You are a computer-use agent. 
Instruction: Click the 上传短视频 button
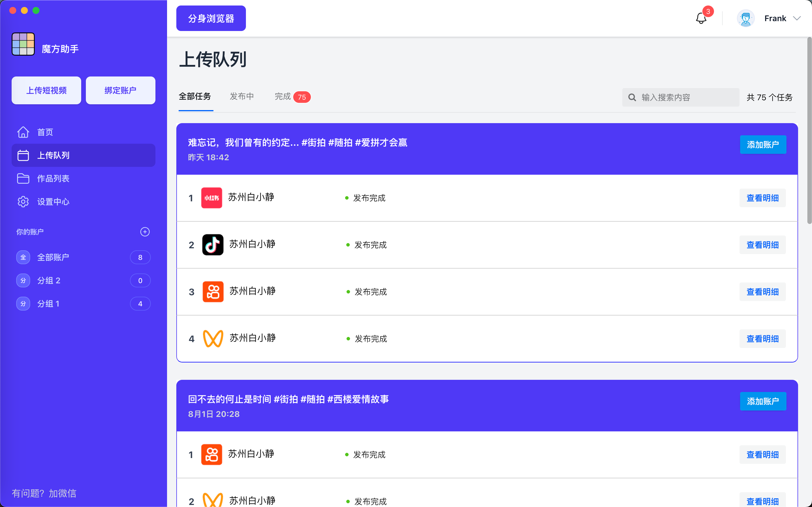[x=46, y=90]
